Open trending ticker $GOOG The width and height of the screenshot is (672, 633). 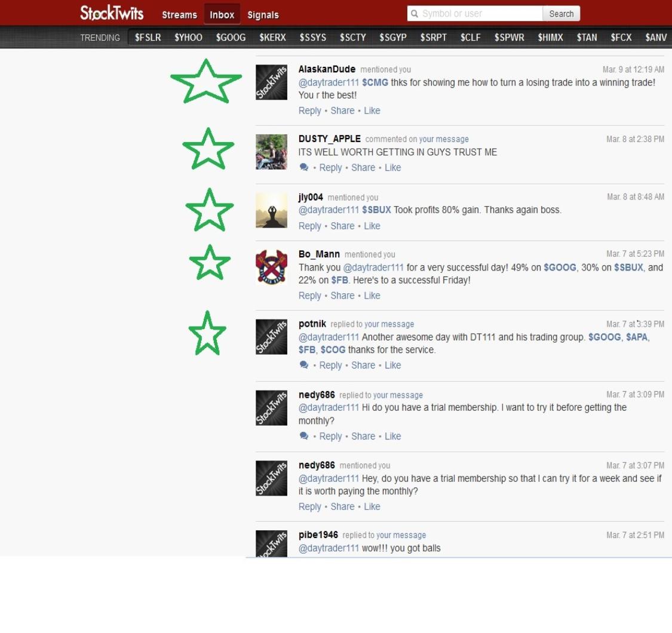pyautogui.click(x=231, y=38)
